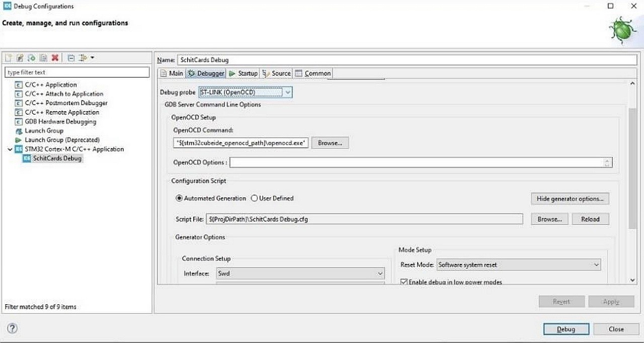Switch to the Common tab

tap(313, 73)
